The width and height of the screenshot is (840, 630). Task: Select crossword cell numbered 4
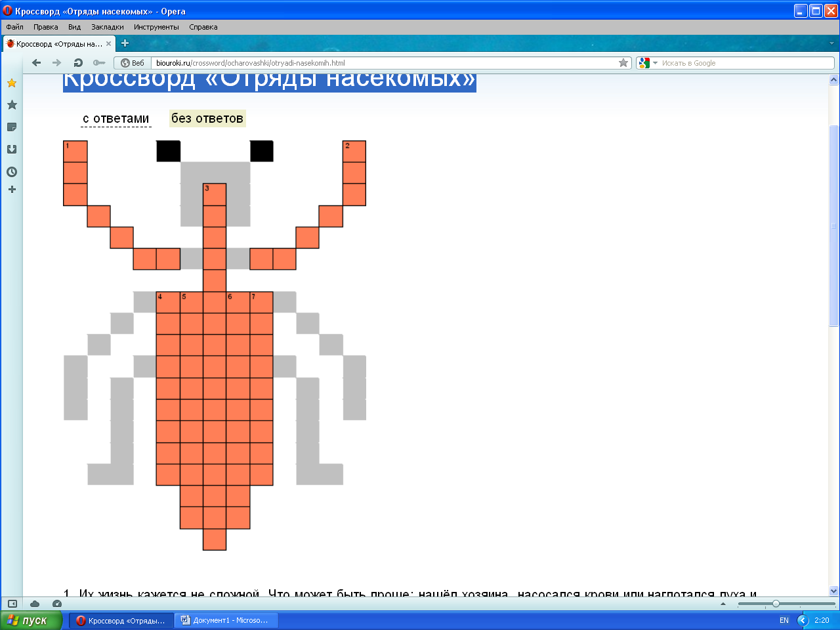(x=168, y=303)
